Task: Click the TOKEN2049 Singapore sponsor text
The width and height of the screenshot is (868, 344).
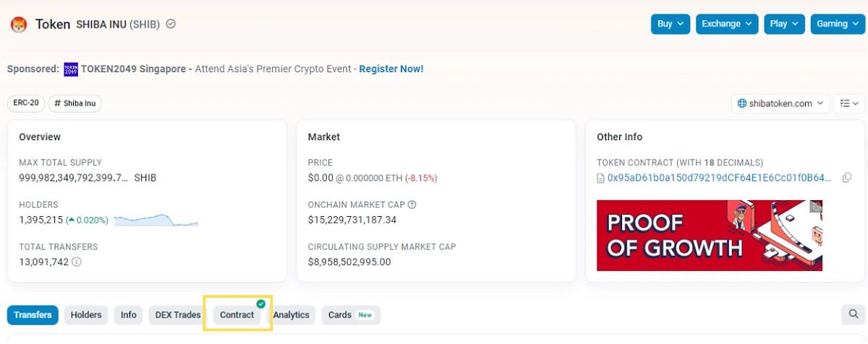Action: tap(133, 69)
